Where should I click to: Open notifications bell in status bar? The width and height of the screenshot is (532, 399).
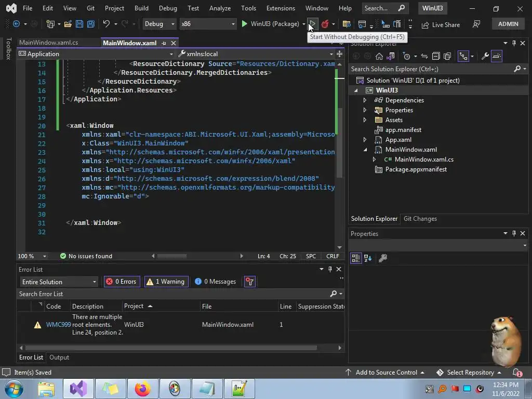point(517,373)
